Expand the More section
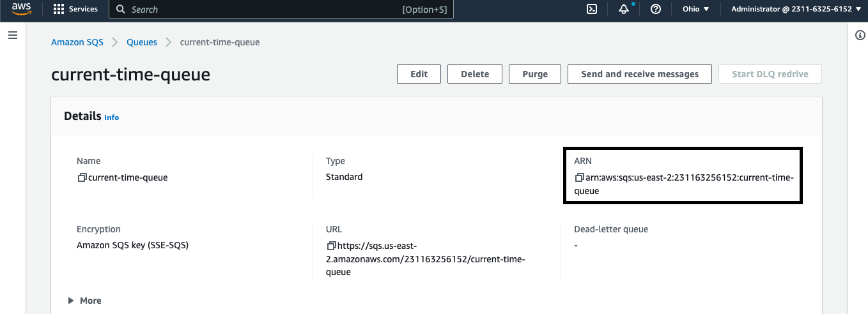The image size is (868, 314). (84, 301)
